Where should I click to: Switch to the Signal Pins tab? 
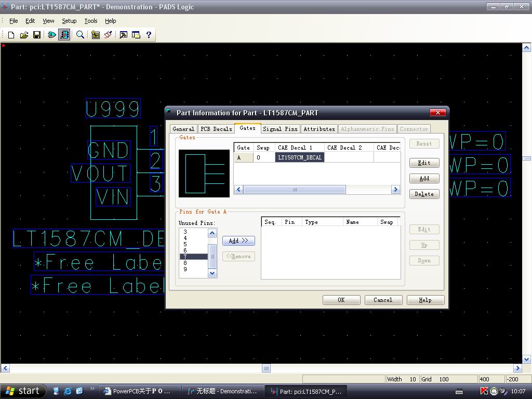tap(280, 129)
